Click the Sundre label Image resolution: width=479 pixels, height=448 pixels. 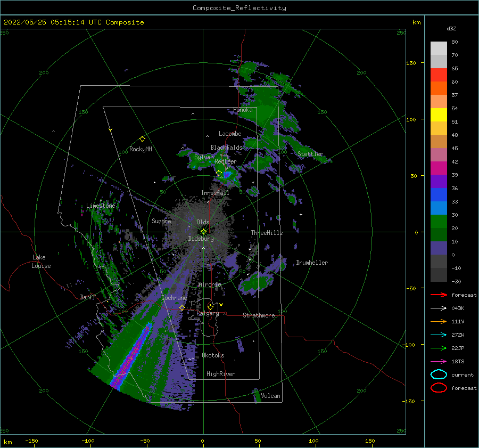tap(161, 221)
